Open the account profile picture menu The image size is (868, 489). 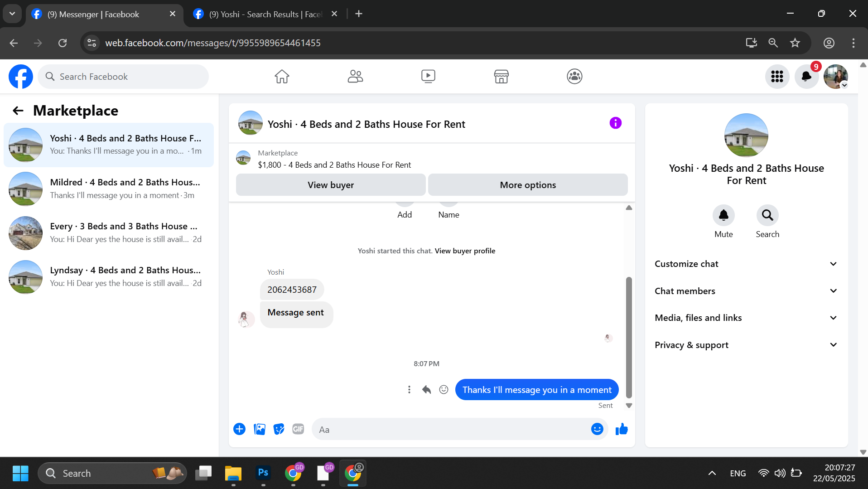click(x=836, y=77)
